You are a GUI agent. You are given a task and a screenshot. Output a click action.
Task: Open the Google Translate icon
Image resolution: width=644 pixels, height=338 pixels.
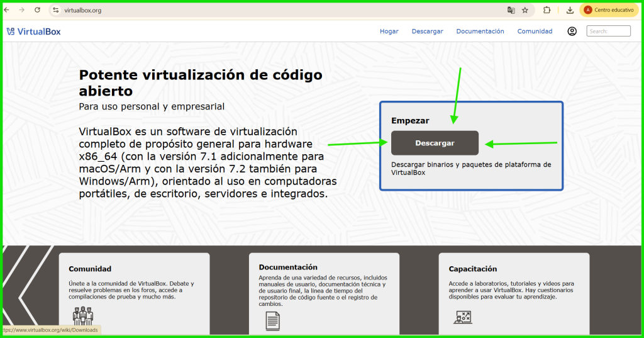(x=511, y=10)
